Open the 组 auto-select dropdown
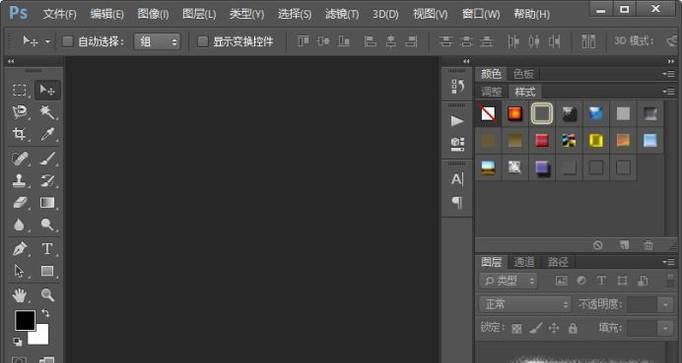682x363 pixels. tap(157, 42)
